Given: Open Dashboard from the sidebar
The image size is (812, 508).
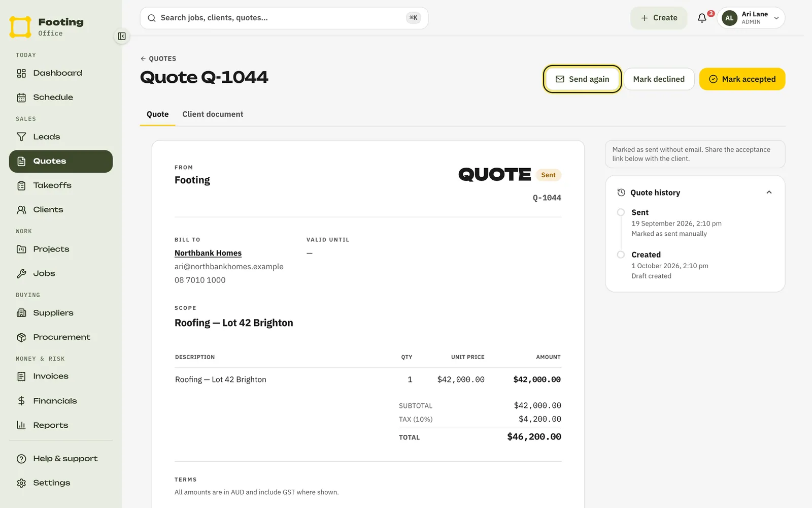Looking at the screenshot, I should [x=61, y=73].
